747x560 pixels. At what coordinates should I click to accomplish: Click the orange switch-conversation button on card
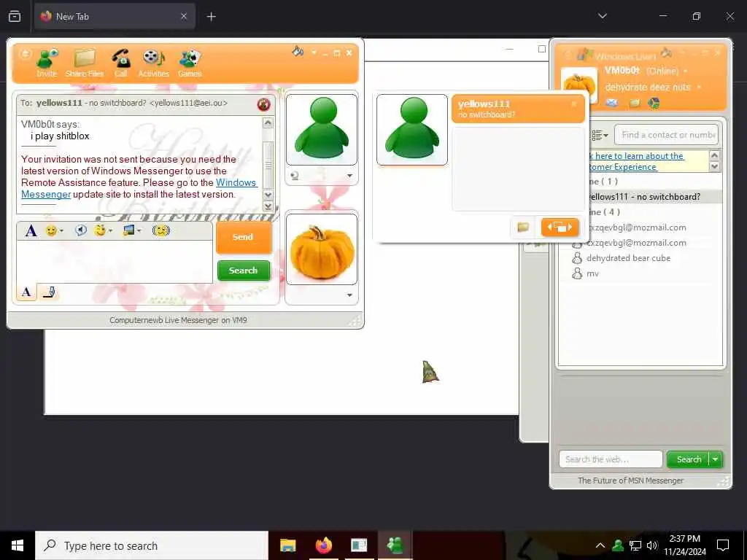coord(560,227)
